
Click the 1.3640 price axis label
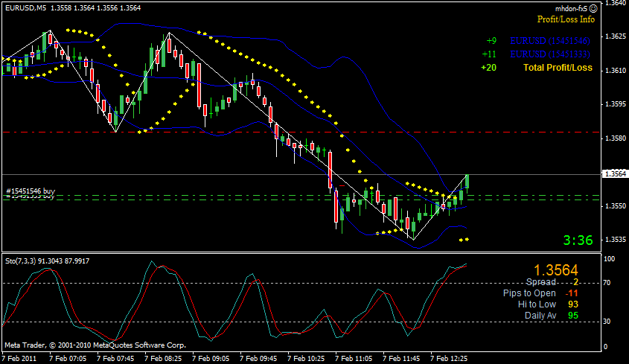[615, 3]
